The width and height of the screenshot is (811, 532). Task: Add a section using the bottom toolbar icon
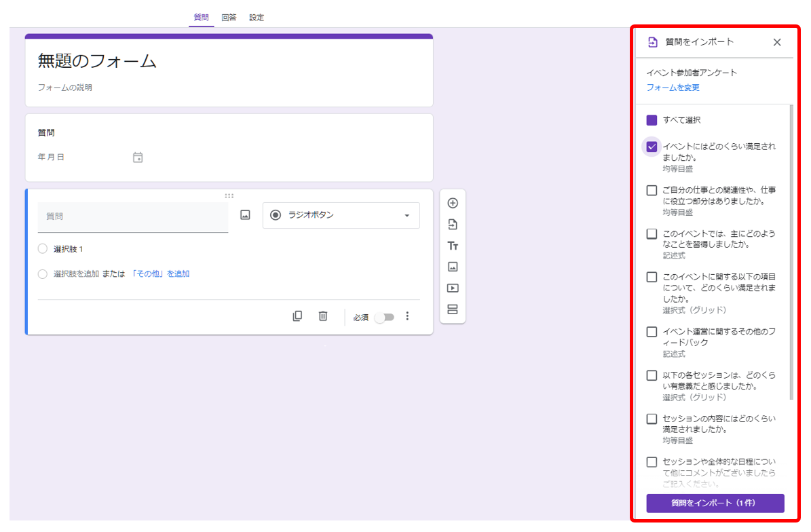(453, 309)
